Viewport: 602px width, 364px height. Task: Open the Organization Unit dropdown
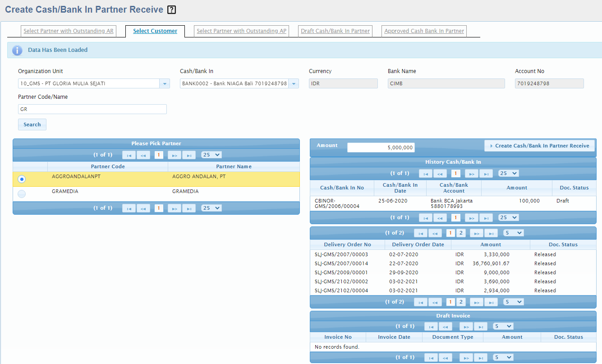point(165,83)
